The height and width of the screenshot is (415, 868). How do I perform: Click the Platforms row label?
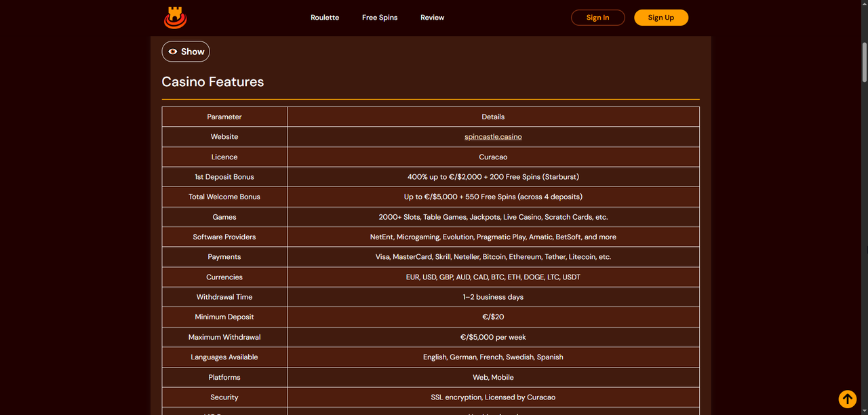[x=224, y=377]
